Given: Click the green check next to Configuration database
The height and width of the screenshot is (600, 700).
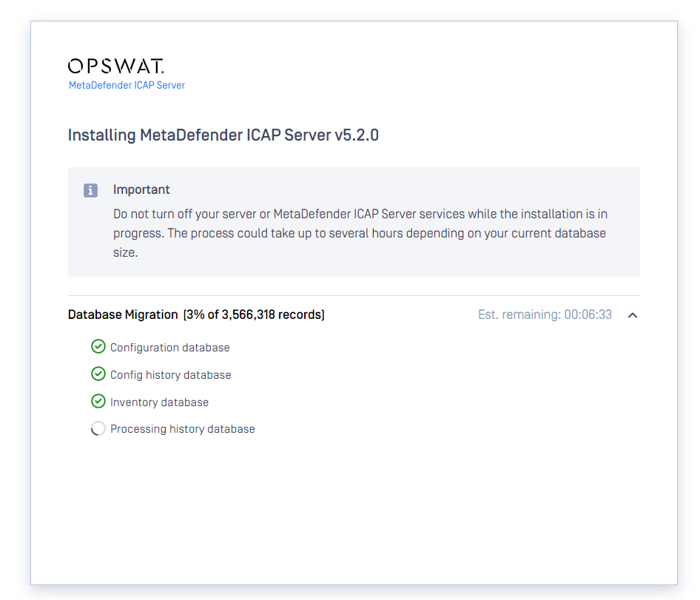Looking at the screenshot, I should pos(98,346).
